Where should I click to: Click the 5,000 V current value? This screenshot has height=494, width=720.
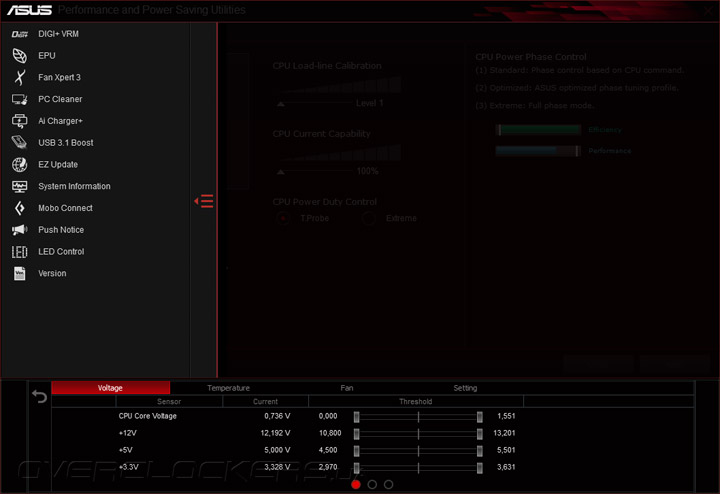click(x=277, y=450)
